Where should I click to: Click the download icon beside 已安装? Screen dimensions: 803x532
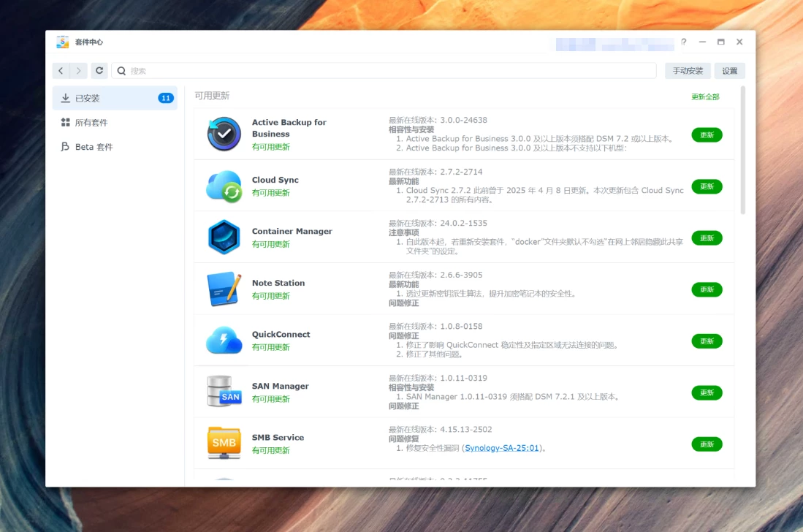tap(65, 98)
